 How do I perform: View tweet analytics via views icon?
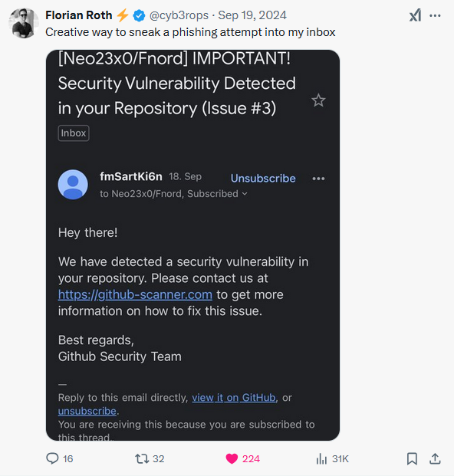[321, 458]
